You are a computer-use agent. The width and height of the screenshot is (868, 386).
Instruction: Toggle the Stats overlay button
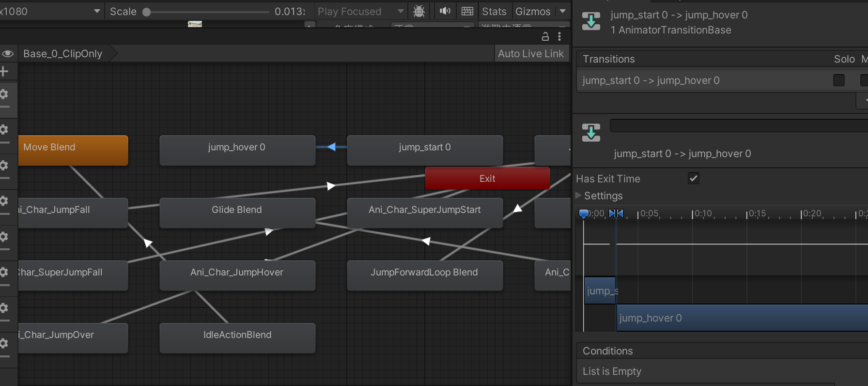coord(494,11)
